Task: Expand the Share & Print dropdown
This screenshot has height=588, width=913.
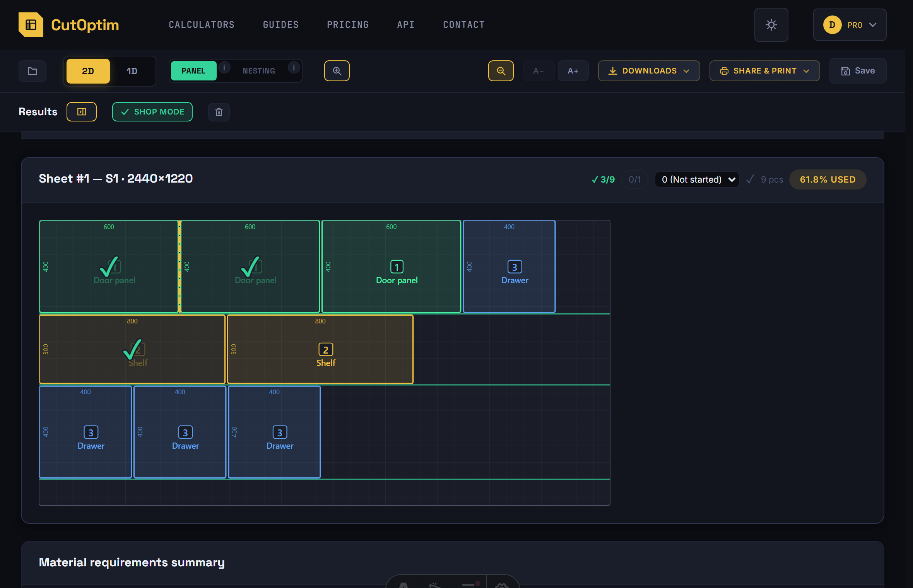Action: 764,71
